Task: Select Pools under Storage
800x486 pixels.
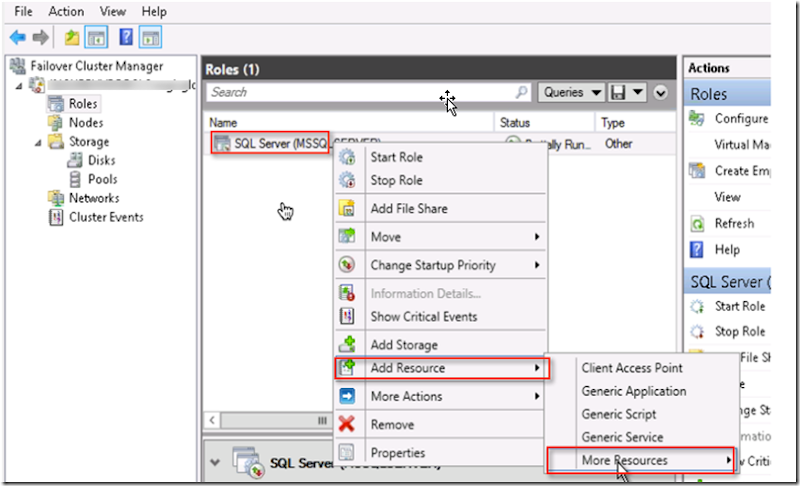Action: click(x=103, y=179)
